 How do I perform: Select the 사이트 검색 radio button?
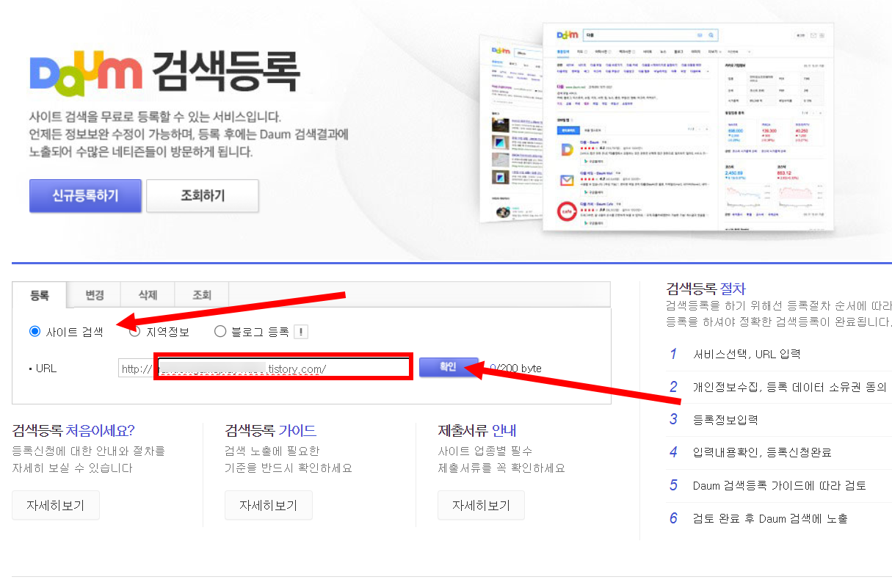[35, 332]
